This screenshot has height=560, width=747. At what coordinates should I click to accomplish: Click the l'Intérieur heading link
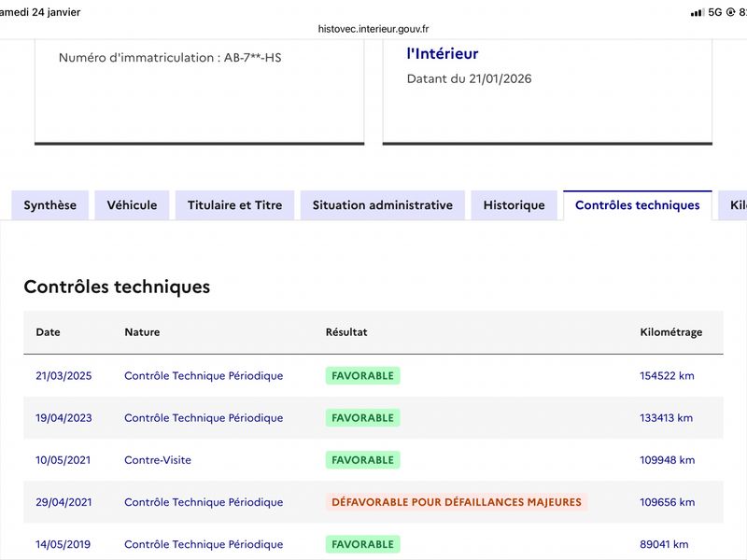point(443,54)
